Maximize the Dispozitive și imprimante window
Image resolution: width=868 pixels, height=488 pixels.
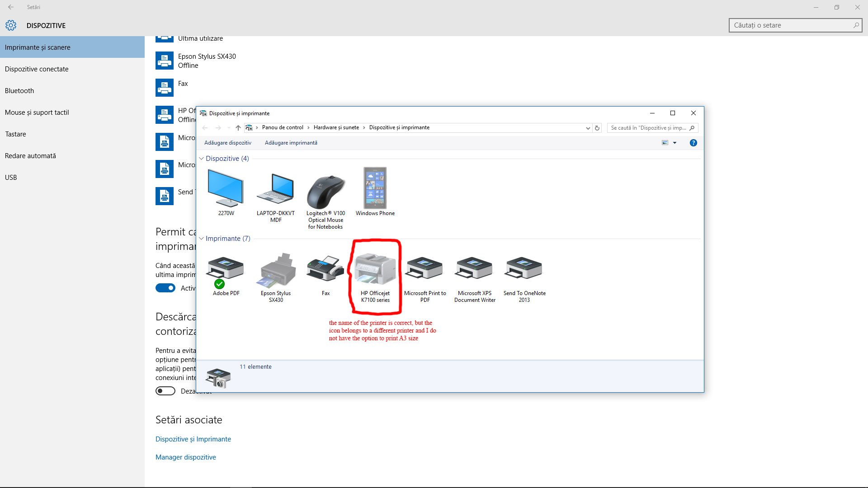[x=673, y=113]
